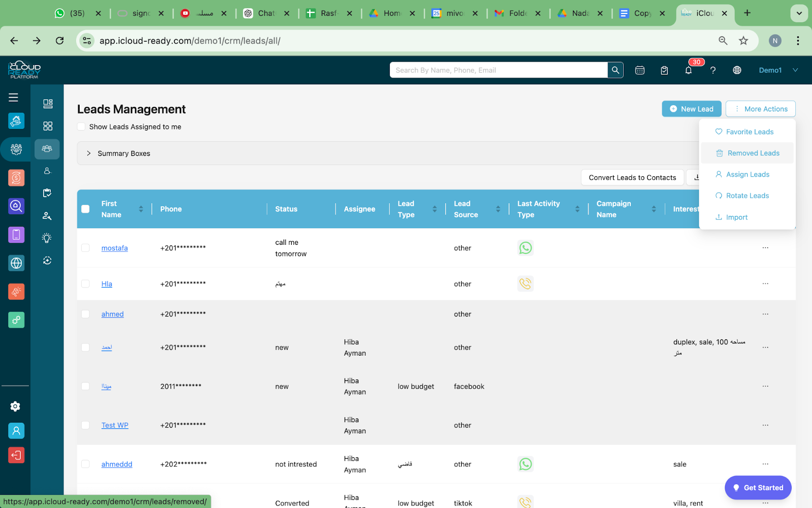Toggle the select-all checkbox in table header
The image size is (812, 508).
85,209
